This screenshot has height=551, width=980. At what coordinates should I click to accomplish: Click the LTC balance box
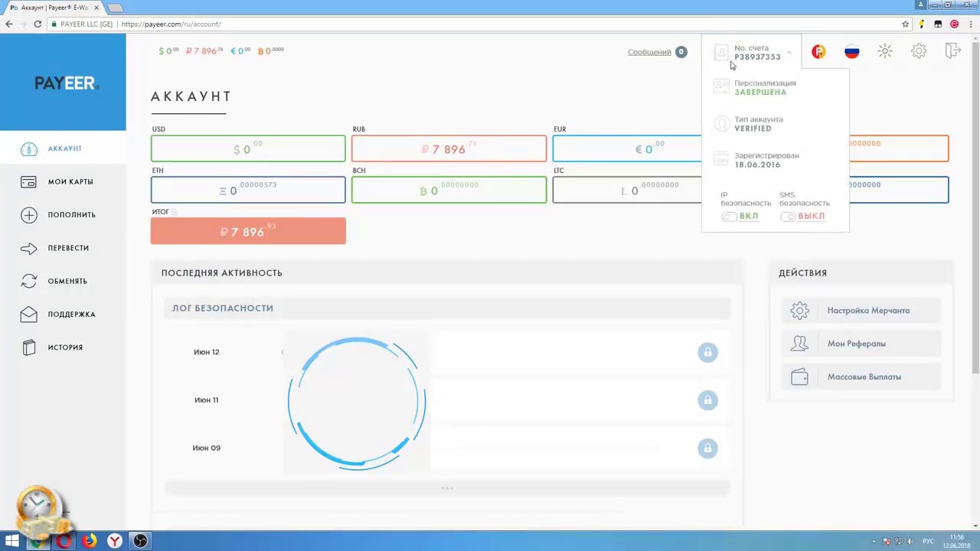[627, 190]
